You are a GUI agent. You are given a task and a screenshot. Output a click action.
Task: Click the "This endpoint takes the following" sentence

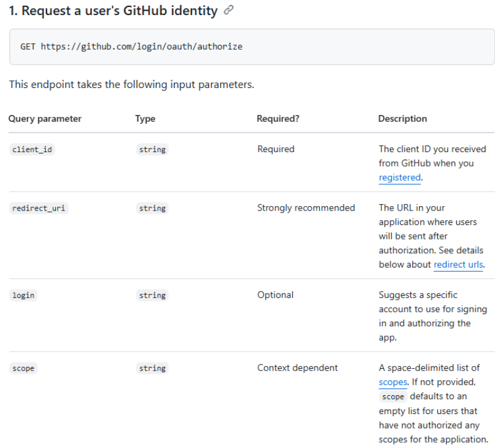(131, 84)
